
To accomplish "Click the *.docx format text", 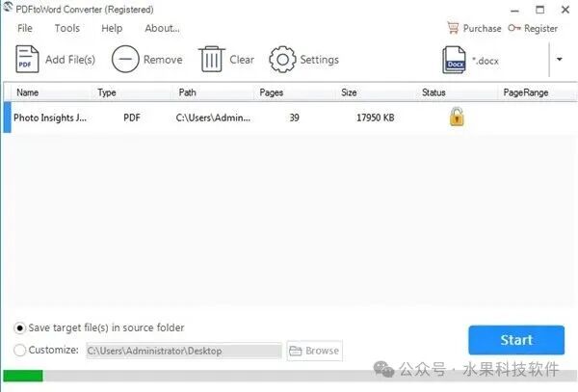I will pos(486,61).
